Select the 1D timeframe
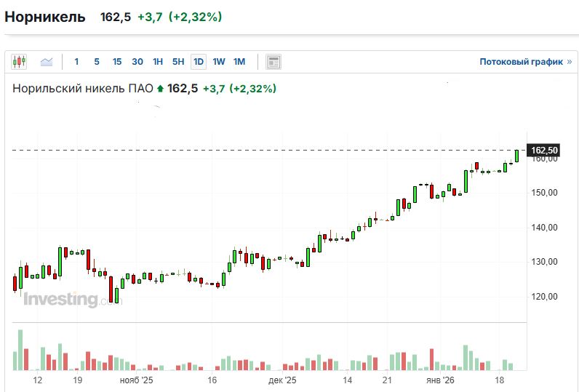Image resolution: width=579 pixels, height=392 pixels. point(199,62)
